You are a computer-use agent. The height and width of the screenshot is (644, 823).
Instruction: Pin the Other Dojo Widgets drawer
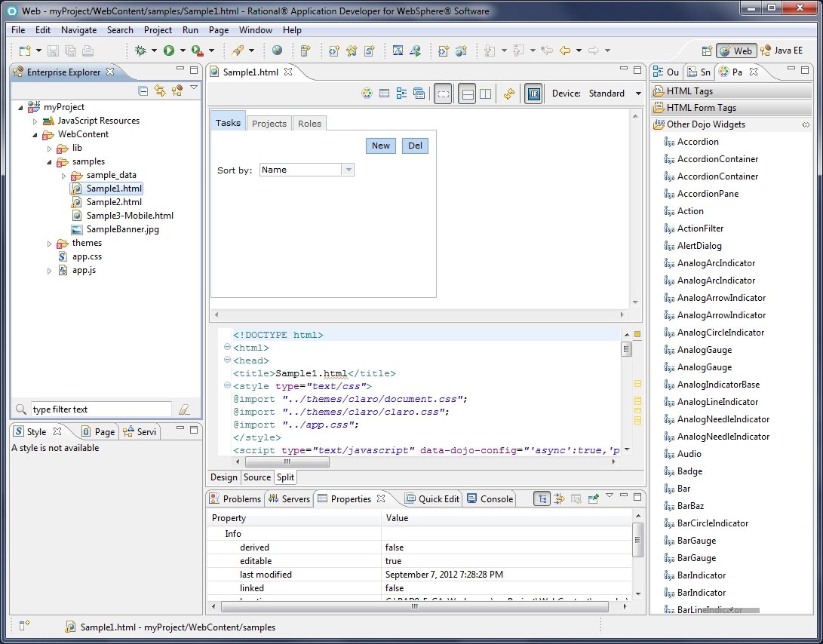pyautogui.click(x=806, y=125)
